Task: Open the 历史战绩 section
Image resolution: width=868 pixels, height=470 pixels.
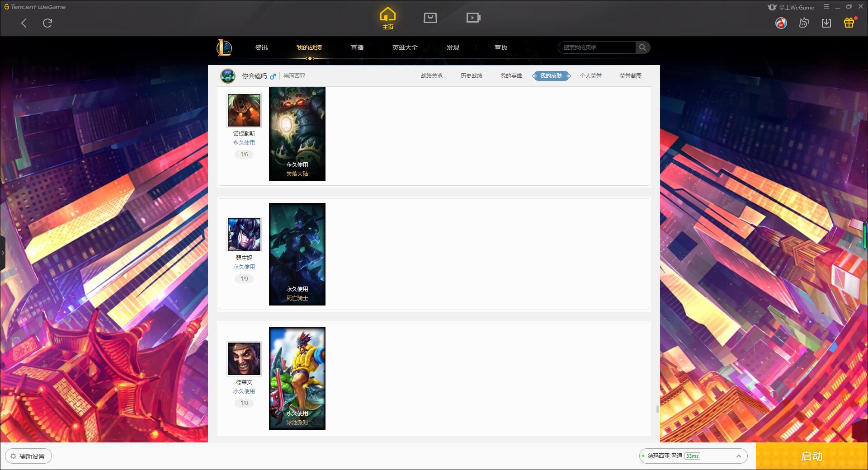Action: (472, 76)
